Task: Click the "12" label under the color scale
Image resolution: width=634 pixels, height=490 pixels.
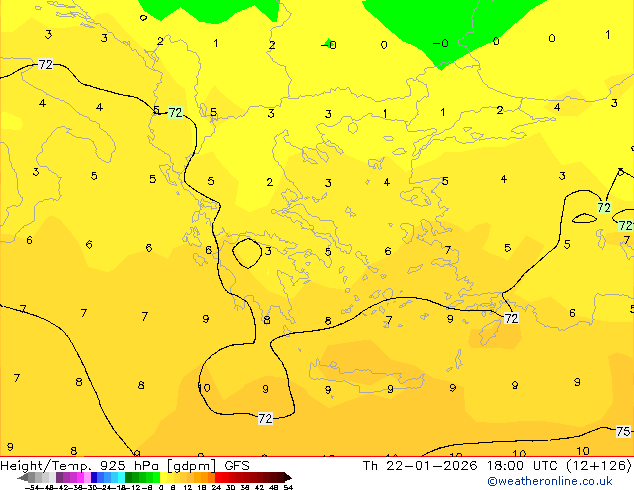Action: pyautogui.click(x=188, y=487)
